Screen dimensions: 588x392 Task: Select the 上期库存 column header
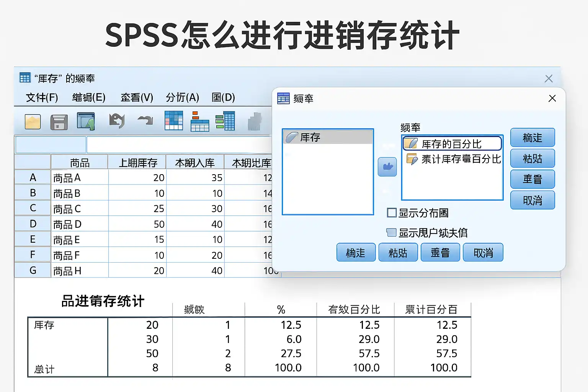(137, 162)
